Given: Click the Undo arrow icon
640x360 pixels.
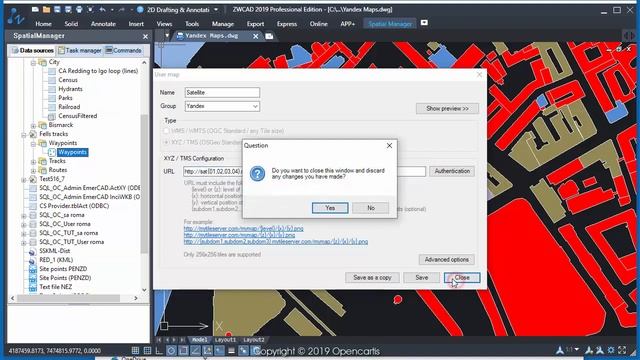Looking at the screenshot, I should tap(102, 9).
